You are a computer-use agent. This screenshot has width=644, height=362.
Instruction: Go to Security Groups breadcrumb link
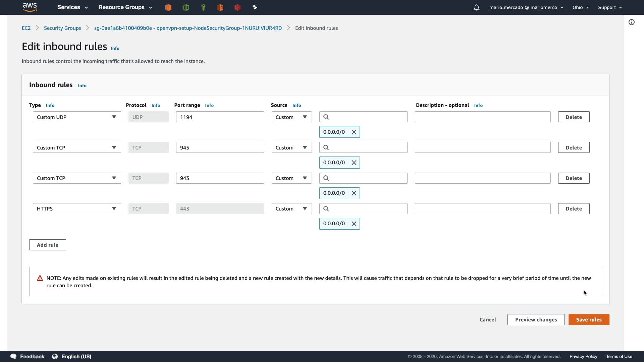pos(62,28)
